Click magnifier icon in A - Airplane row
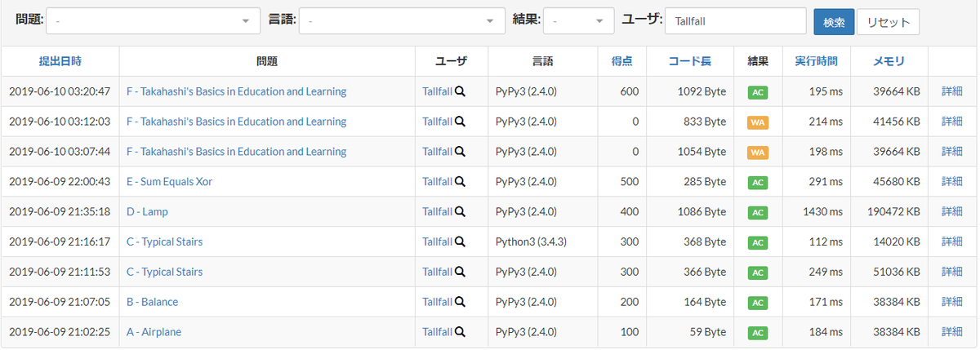Image resolution: width=980 pixels, height=350 pixels. pos(461,333)
